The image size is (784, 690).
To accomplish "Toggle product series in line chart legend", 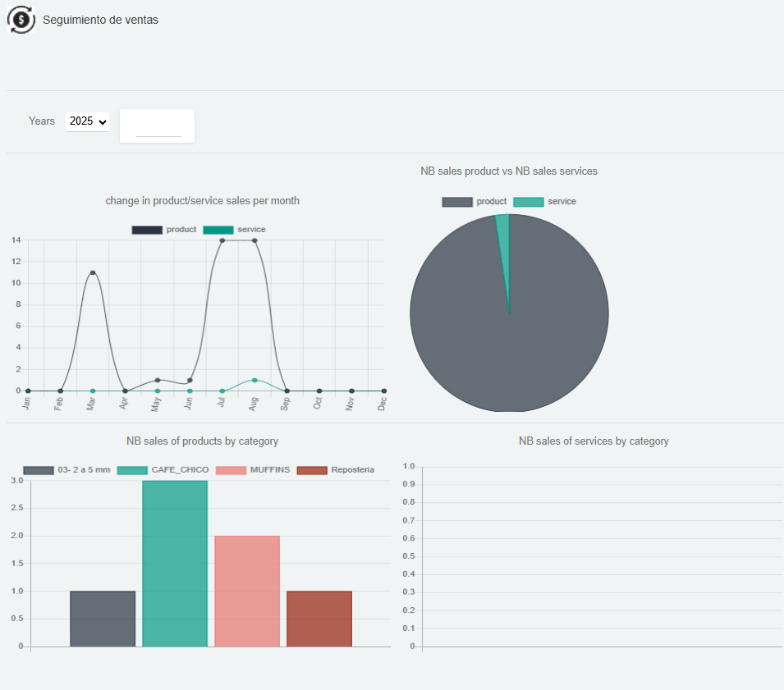I will pyautogui.click(x=164, y=230).
